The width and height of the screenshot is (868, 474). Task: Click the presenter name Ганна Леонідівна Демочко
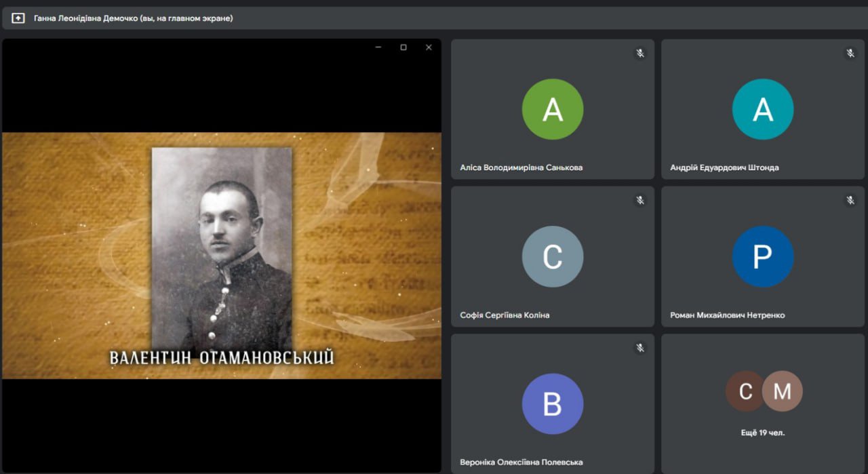[x=133, y=18]
